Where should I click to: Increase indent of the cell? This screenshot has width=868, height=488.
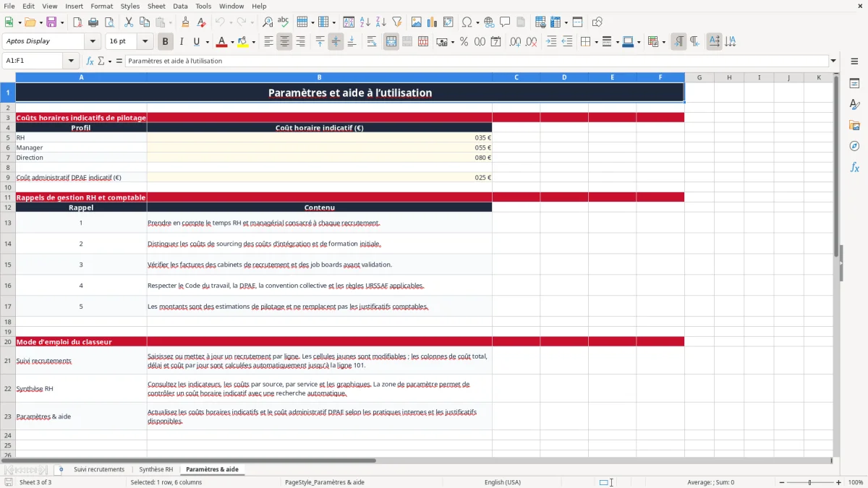[551, 42]
